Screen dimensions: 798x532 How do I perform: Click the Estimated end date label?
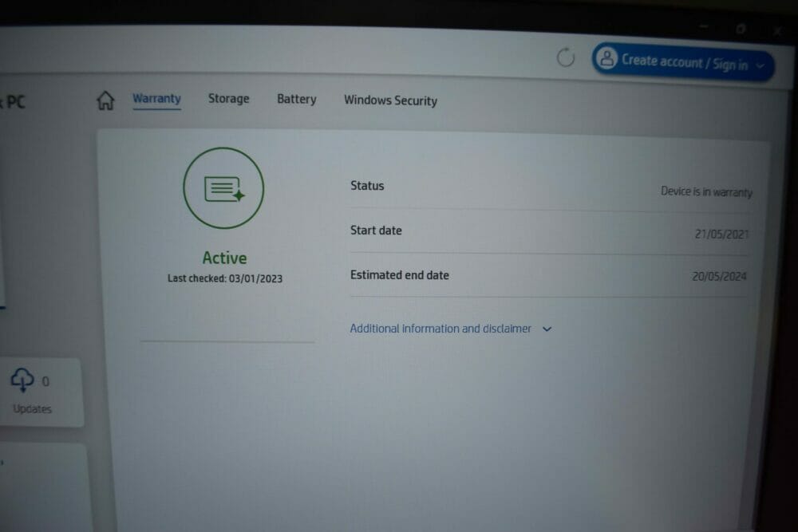[x=400, y=275]
